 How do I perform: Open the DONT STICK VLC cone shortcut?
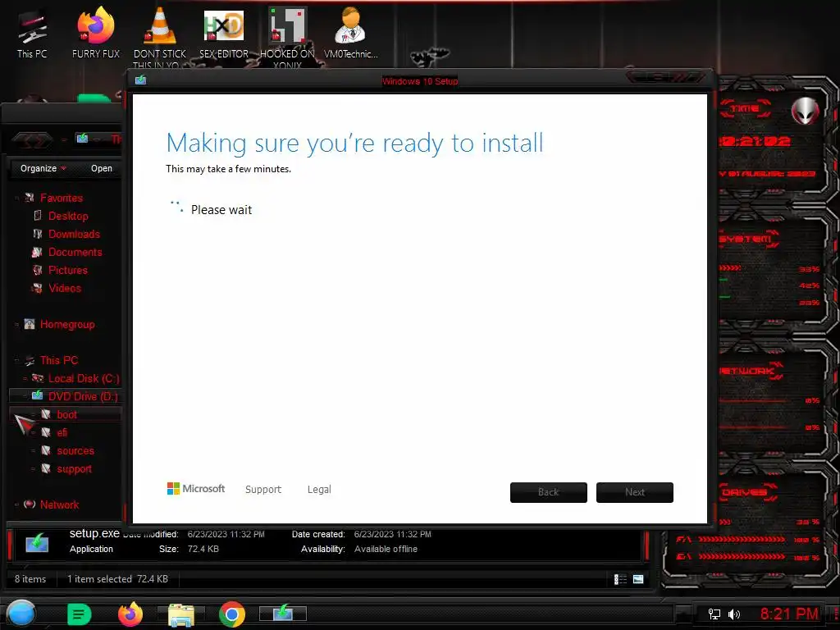click(x=160, y=36)
